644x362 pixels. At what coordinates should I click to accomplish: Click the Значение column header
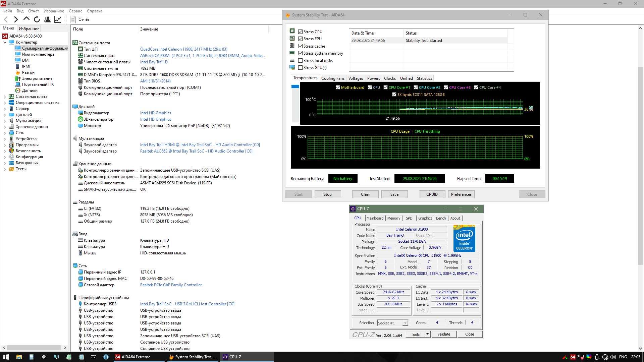(203, 29)
